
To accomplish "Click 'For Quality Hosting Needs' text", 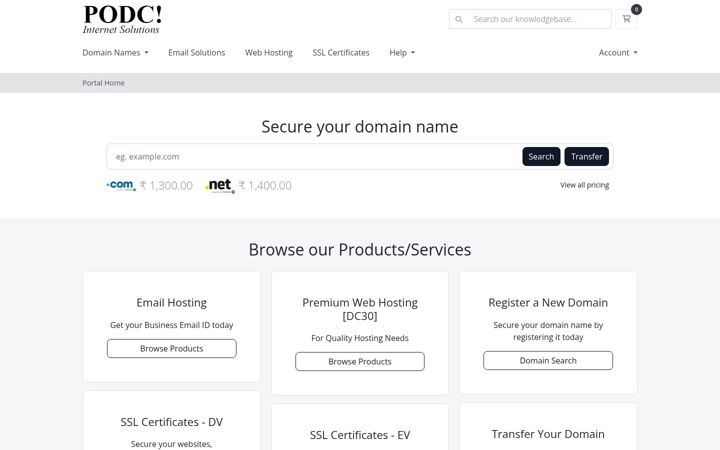I will click(360, 338).
